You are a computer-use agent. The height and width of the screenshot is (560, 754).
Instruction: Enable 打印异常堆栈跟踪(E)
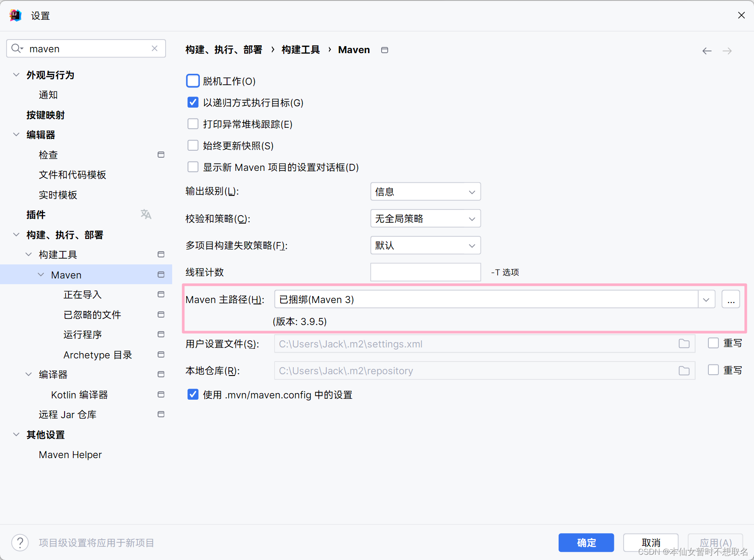193,124
